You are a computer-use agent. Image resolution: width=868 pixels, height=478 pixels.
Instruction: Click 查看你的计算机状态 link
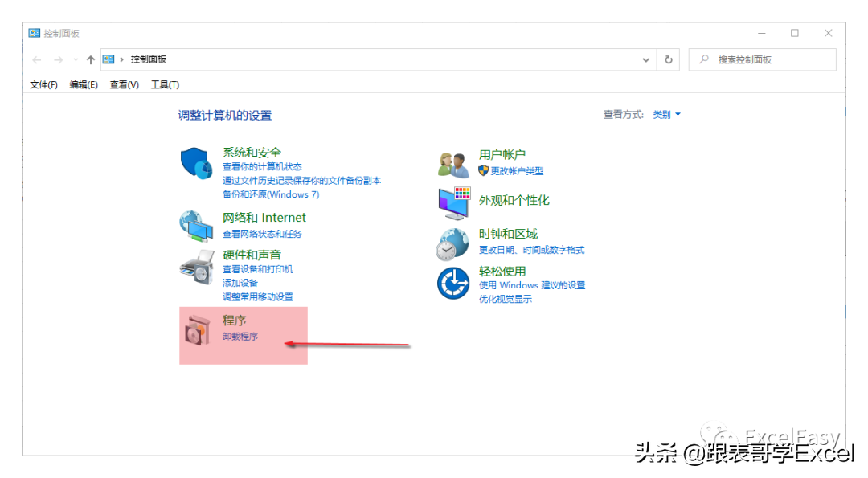262,166
